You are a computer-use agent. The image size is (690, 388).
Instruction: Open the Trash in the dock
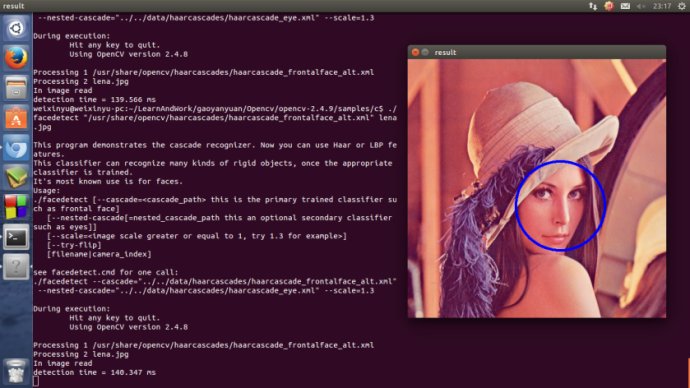pos(16,372)
